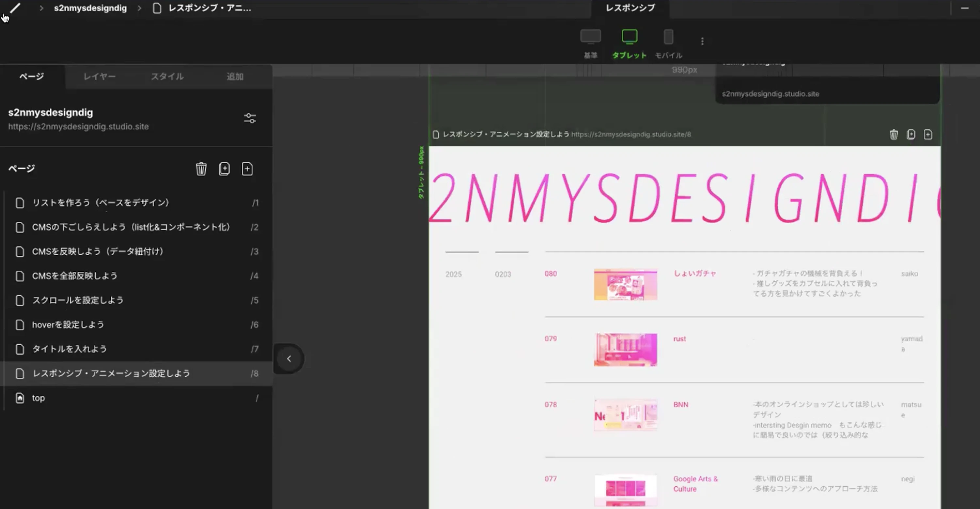Collapse left panel with chevron button
The image size is (980, 509).
pyautogui.click(x=289, y=359)
